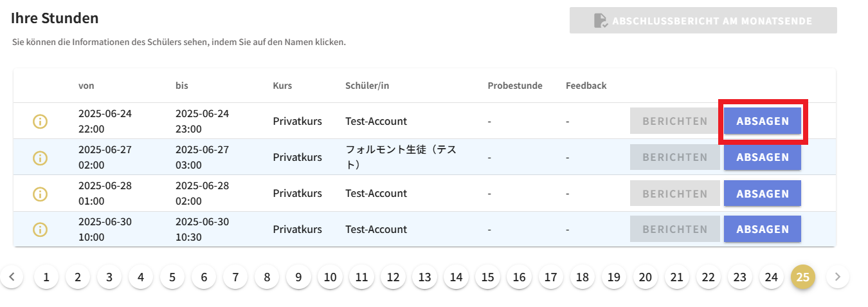Click start time 2025-06-27 02:00
868x307 pixels.
(105, 157)
